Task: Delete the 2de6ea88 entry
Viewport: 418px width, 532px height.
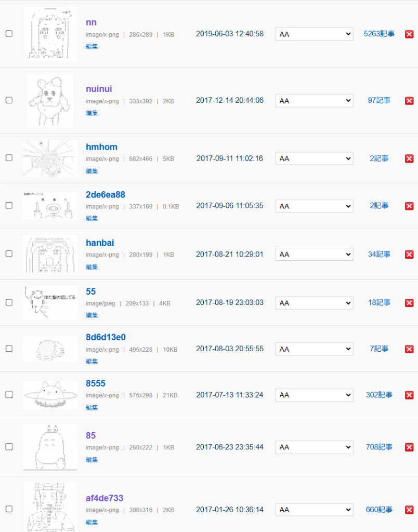Action: (x=409, y=206)
